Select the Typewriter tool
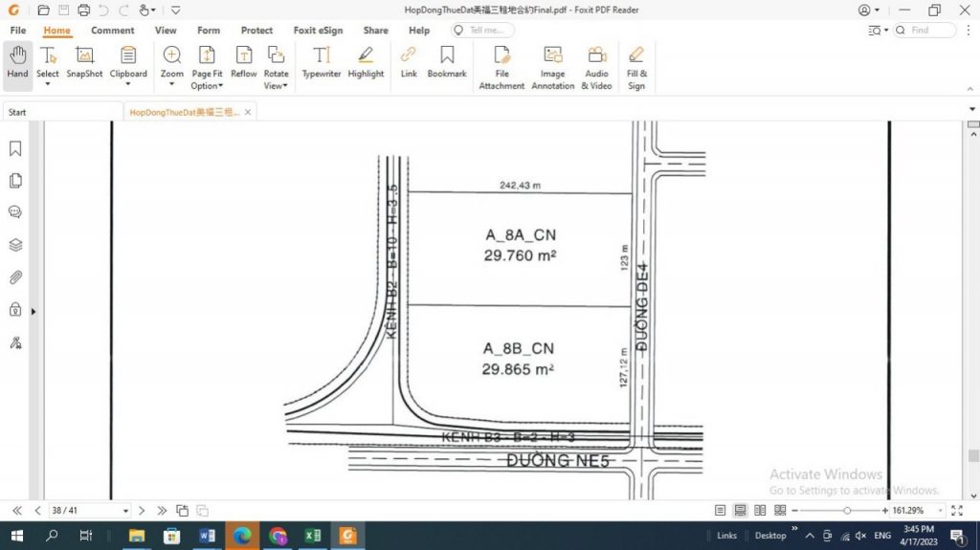The height and width of the screenshot is (550, 980). [322, 62]
